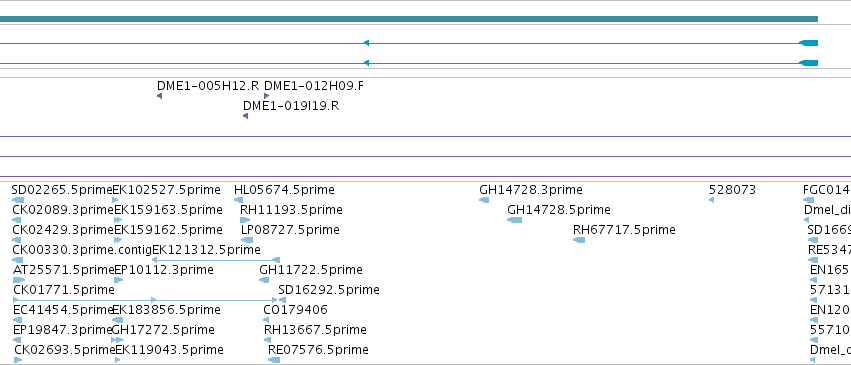Image resolution: width=851 pixels, height=365 pixels.
Task: Open the EP19847.3prime label
Action: 62,330
